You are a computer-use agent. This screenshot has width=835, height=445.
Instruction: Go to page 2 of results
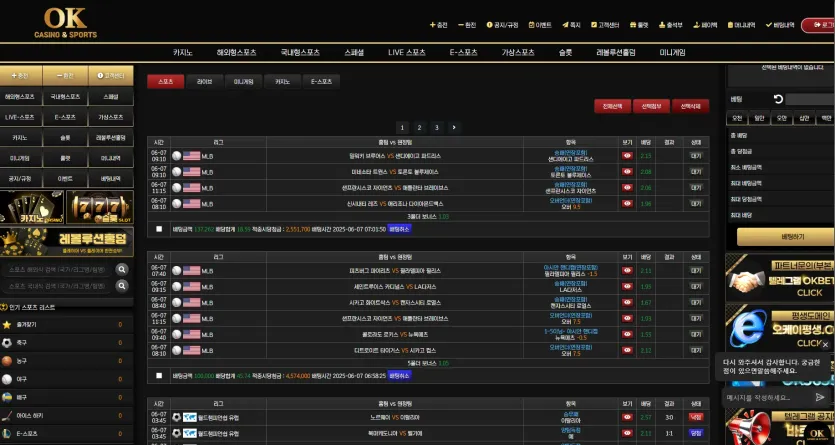[419, 128]
